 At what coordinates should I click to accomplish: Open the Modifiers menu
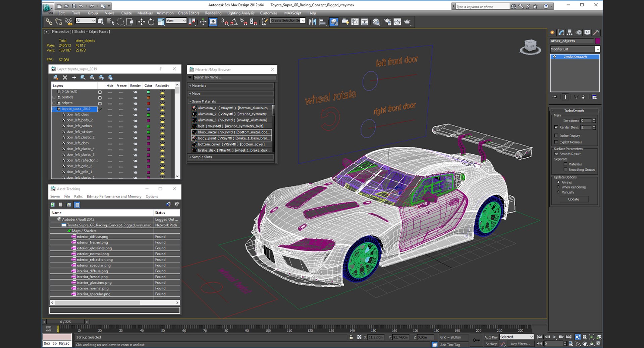[x=145, y=13]
